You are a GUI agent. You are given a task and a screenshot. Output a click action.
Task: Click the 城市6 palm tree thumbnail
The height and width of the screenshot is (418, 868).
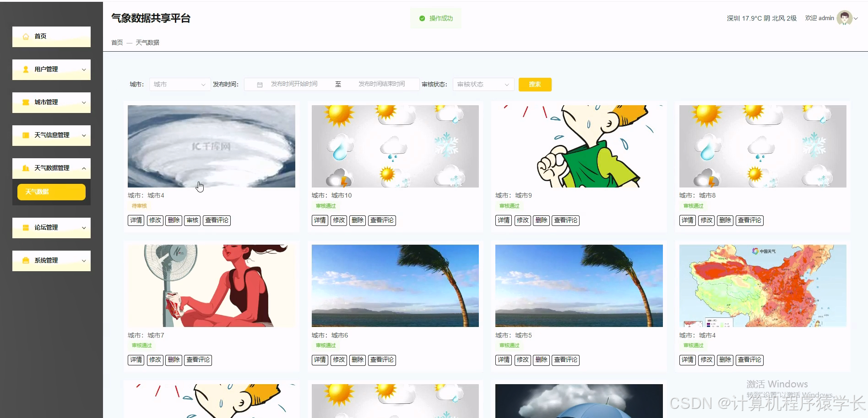395,286
